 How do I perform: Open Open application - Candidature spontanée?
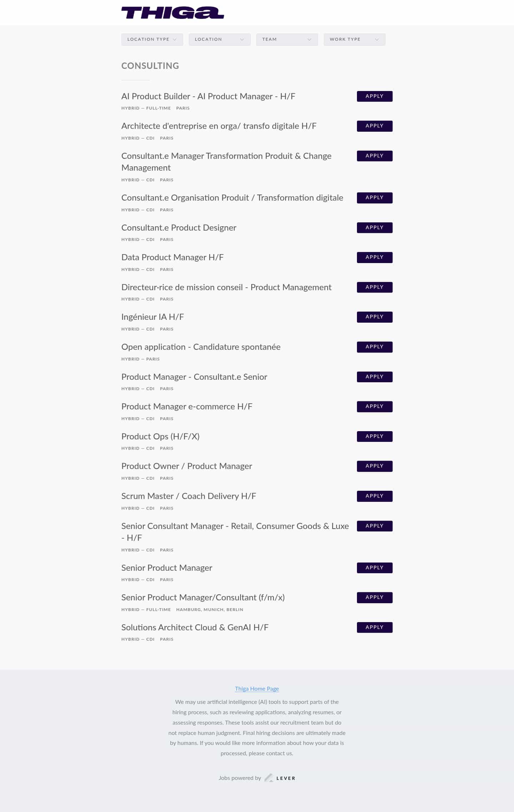(x=201, y=347)
